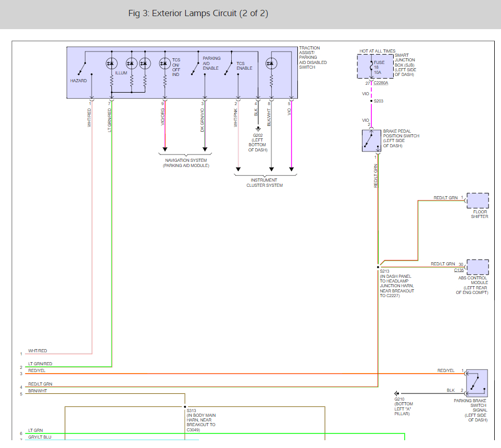Click the S313 splice point

(x=185, y=407)
